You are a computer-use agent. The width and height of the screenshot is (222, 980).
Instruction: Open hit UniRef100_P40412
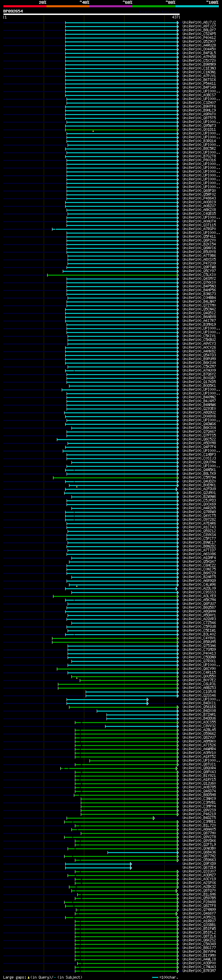point(199,38)
